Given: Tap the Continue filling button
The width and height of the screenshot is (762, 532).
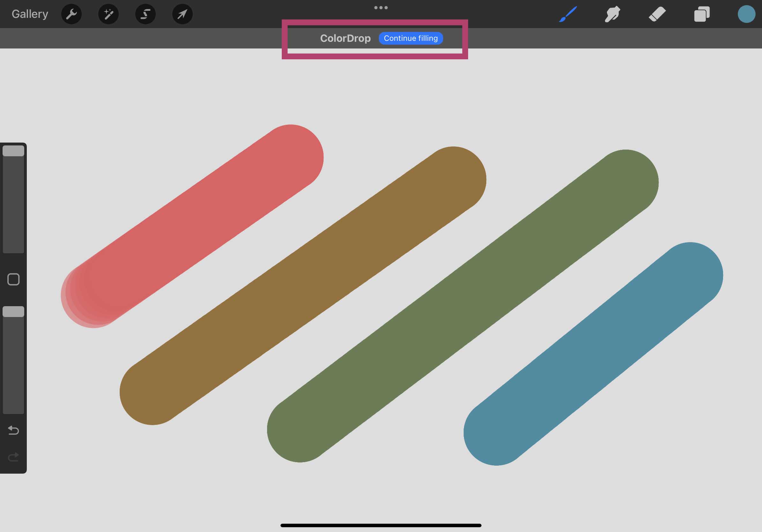Looking at the screenshot, I should [411, 38].
